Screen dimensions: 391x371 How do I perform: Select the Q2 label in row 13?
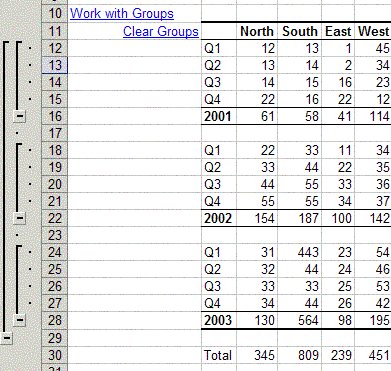click(219, 65)
